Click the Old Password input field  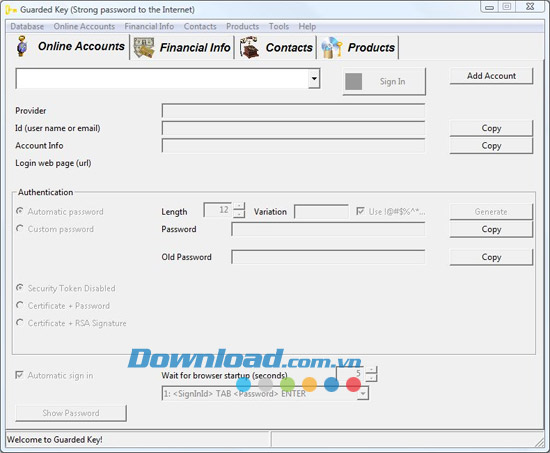click(x=328, y=257)
